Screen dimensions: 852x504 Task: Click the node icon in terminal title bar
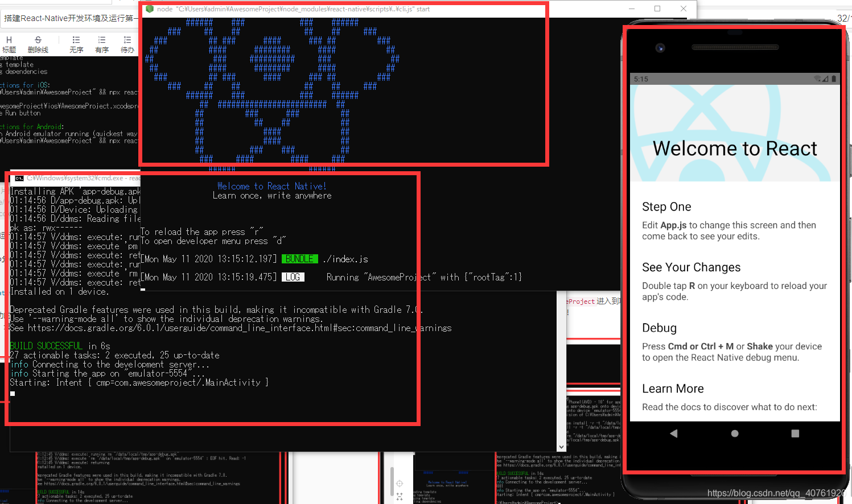[150, 9]
